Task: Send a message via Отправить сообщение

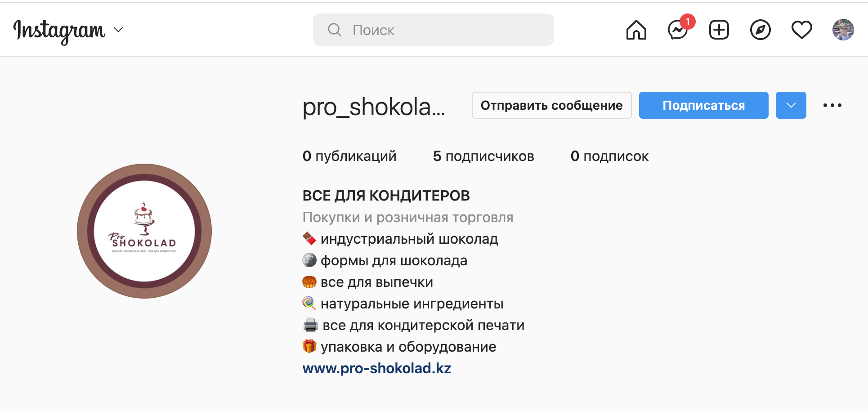Action: 551,105
